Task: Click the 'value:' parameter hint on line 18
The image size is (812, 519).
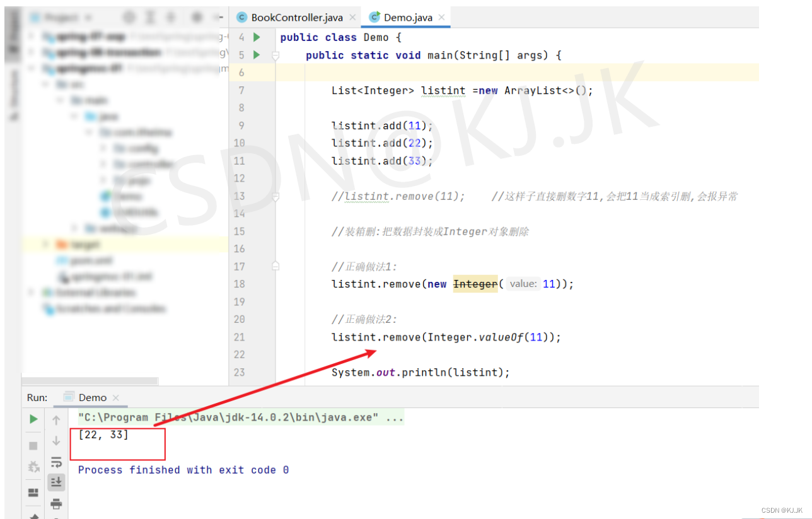Action: point(523,284)
